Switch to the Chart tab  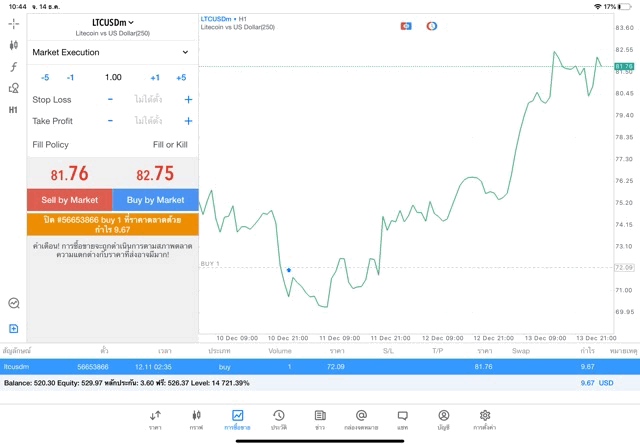pos(196,420)
